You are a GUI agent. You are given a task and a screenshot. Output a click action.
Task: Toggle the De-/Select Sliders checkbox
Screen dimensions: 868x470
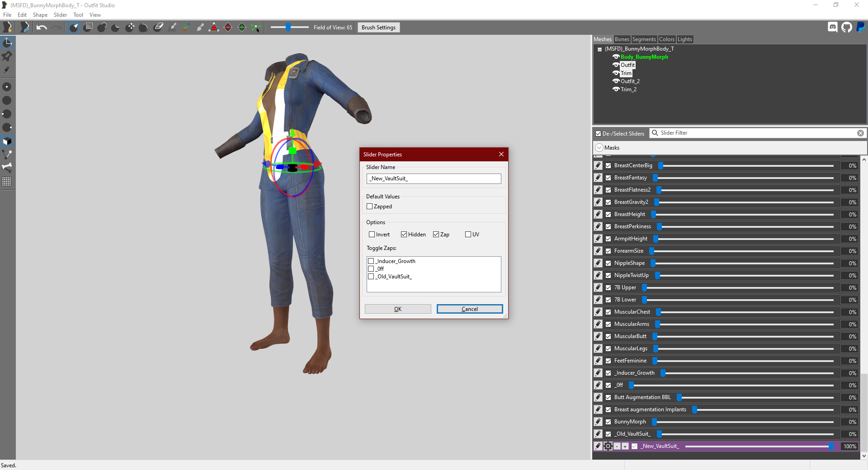point(599,134)
